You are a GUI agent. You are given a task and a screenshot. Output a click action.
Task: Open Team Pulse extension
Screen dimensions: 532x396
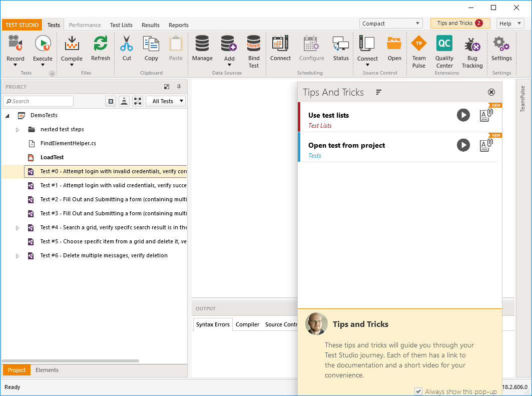(x=419, y=44)
